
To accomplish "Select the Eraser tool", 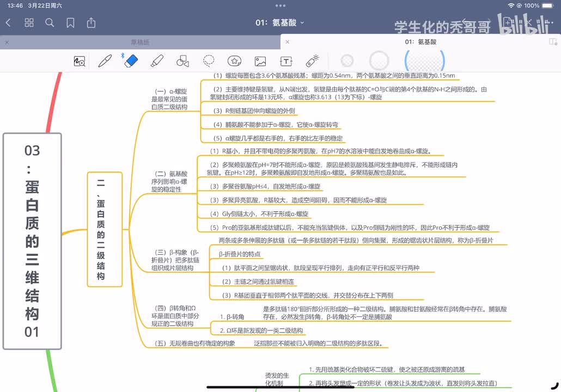I will coord(131,61).
